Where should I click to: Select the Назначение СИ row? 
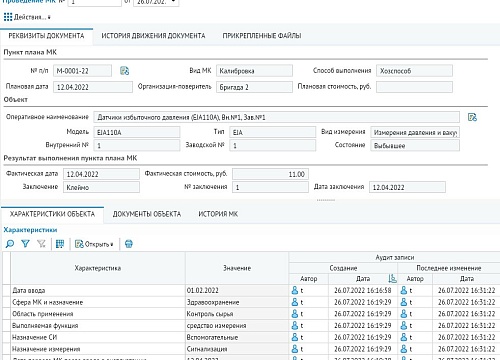(x=251, y=337)
